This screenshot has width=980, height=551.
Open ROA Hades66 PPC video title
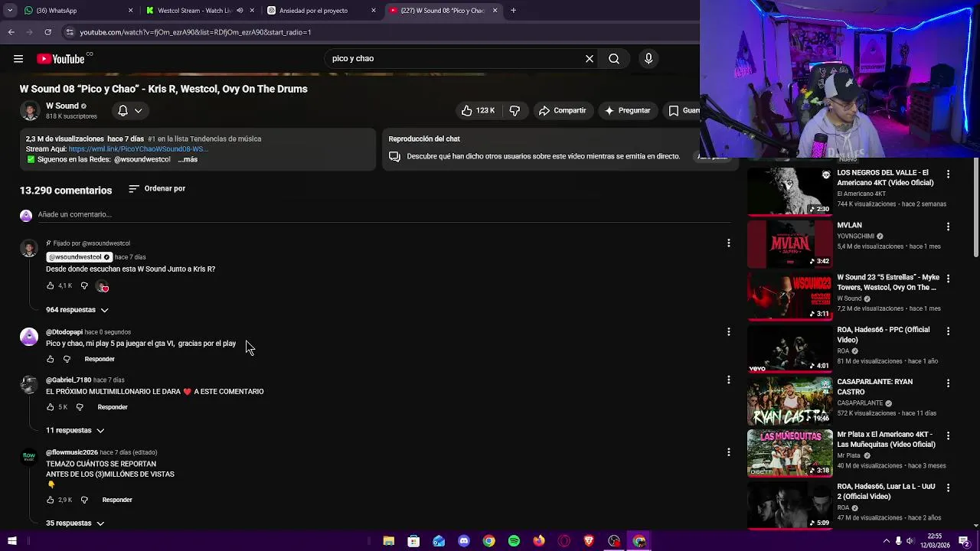883,334
